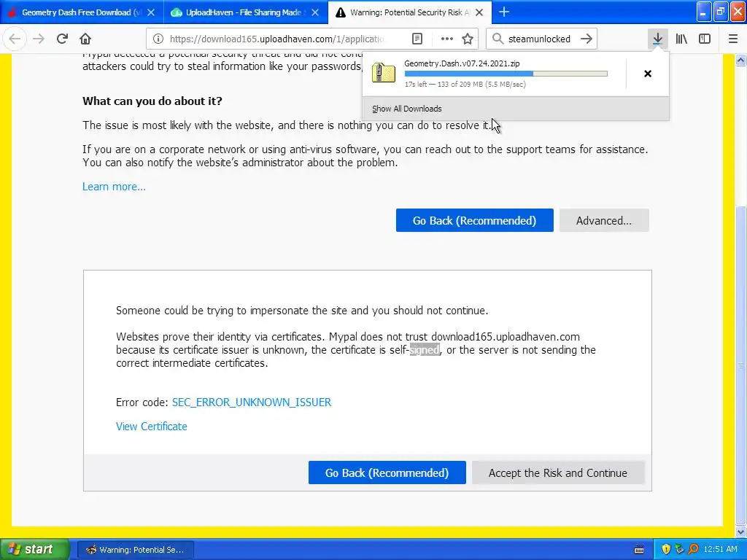Click lower Go Back (Recommended) button
This screenshot has height=560, width=747.
click(x=387, y=472)
